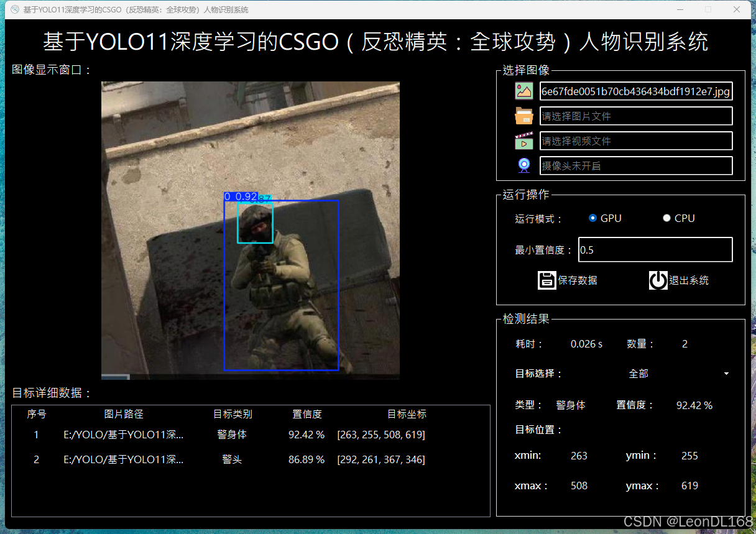Click the 目标坐标 column header
Screen dimensions: 756x534
407,414
